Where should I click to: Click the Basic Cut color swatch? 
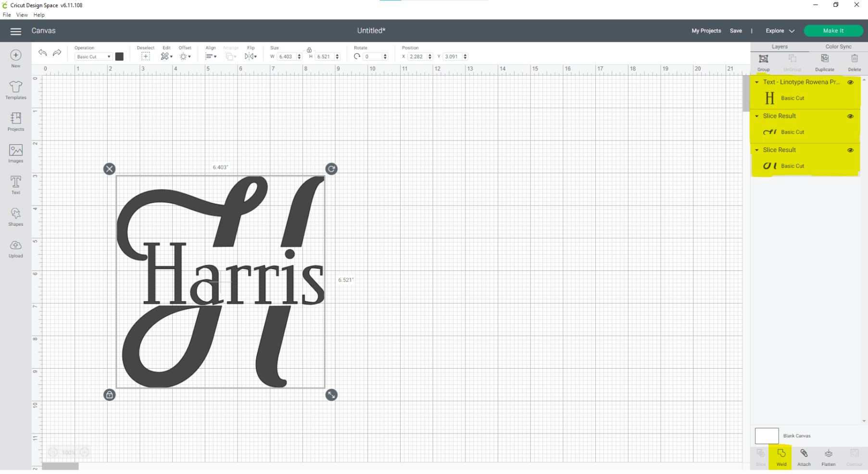coord(119,56)
